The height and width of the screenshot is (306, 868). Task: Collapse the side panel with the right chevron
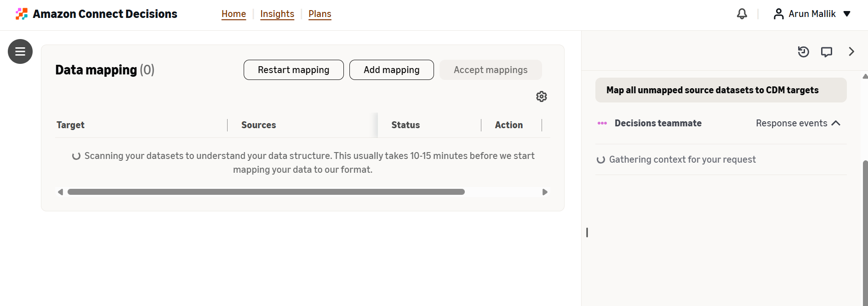tap(851, 51)
